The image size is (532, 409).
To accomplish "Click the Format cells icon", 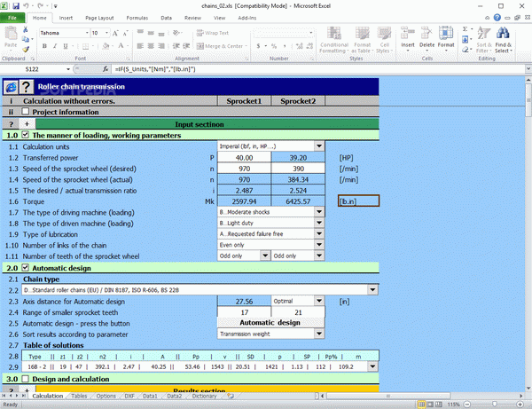I will point(446,34).
